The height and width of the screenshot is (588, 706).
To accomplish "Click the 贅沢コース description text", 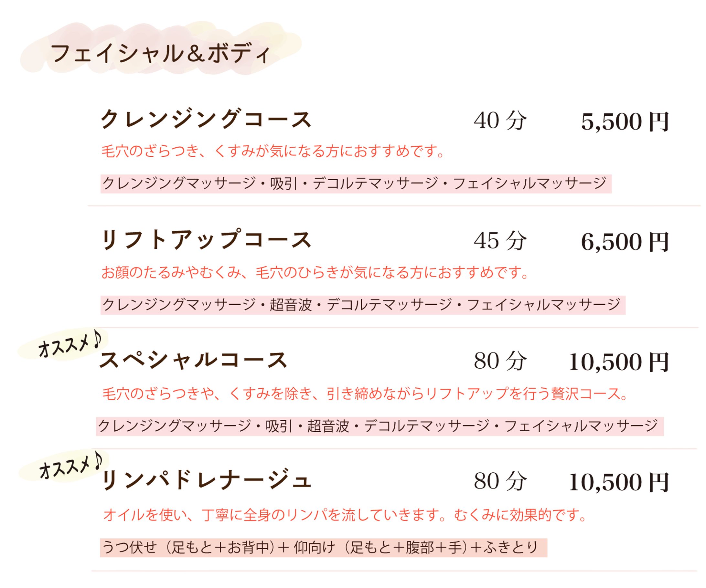I will tap(365, 394).
